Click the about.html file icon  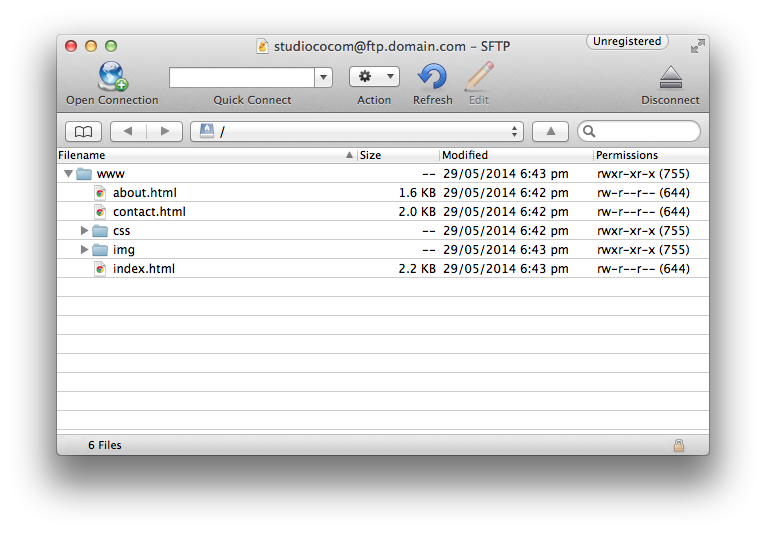pos(100,193)
